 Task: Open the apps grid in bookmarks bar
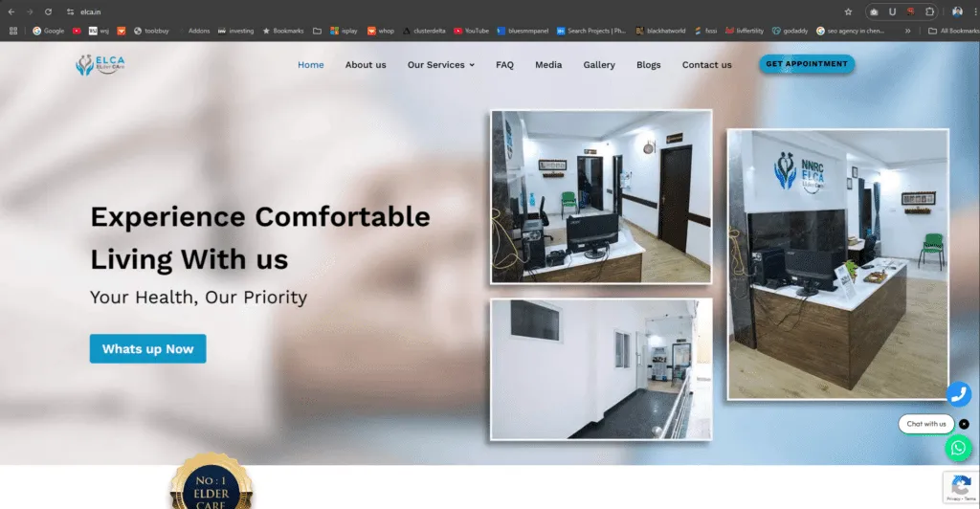click(x=13, y=31)
